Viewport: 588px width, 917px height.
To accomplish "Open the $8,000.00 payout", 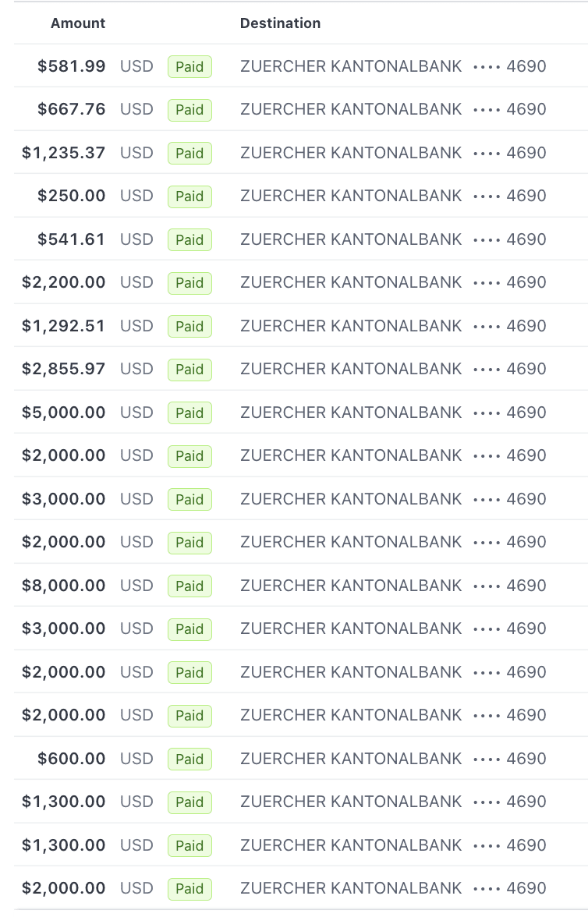I will pyautogui.click(x=63, y=586).
